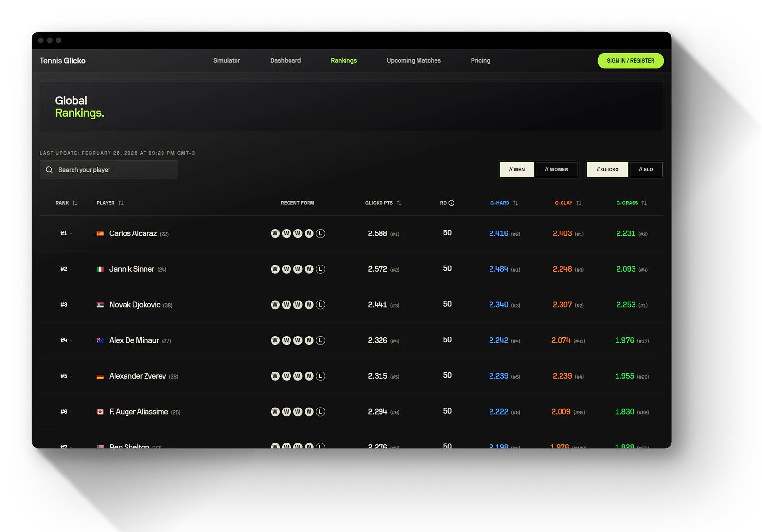Click the first W badge for Alex De Minaur
This screenshot has width=762, height=532.
click(275, 340)
